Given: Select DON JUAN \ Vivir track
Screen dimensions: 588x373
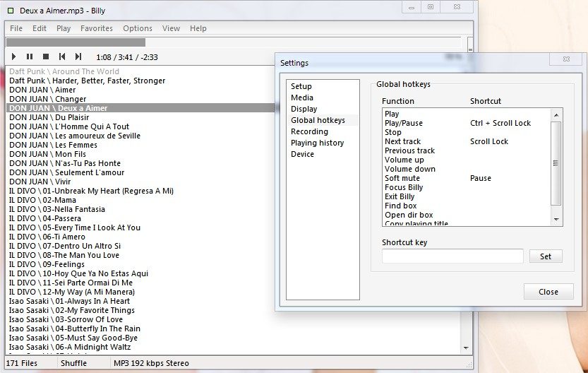Looking at the screenshot, I should 40,182.
